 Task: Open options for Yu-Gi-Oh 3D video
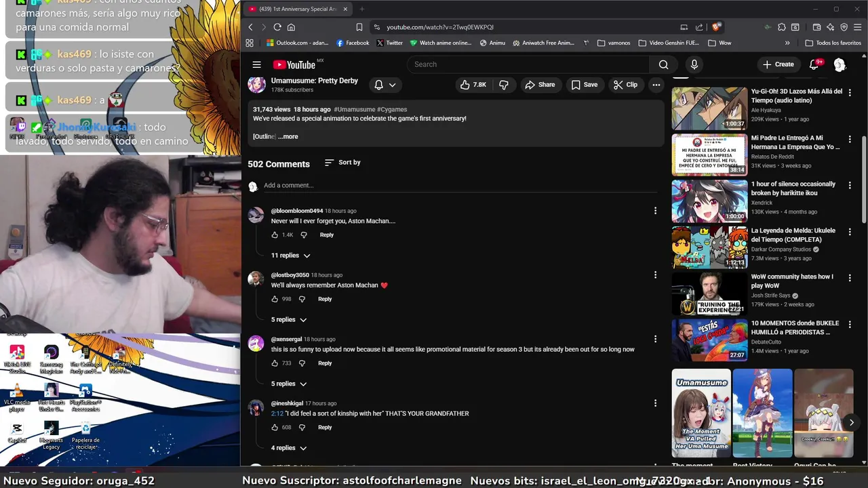tap(850, 91)
